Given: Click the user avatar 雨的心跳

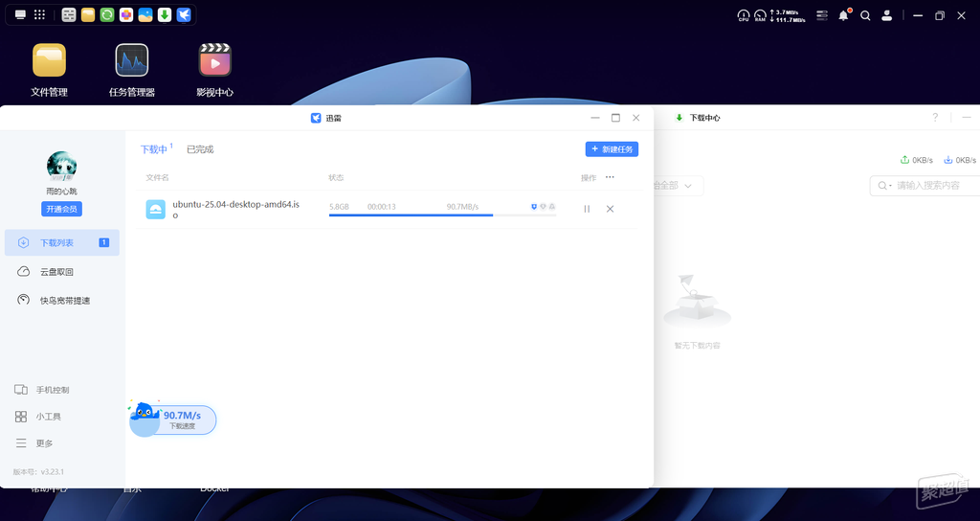Looking at the screenshot, I should point(61,166).
